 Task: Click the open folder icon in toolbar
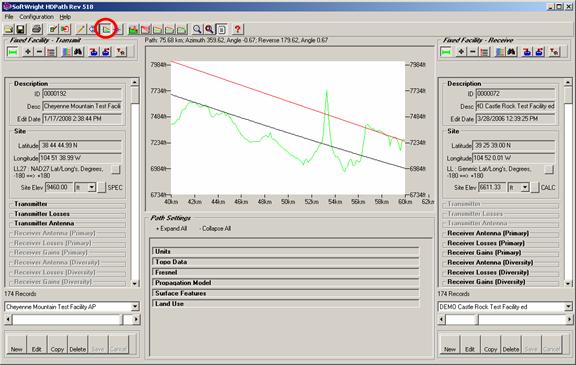pos(9,29)
